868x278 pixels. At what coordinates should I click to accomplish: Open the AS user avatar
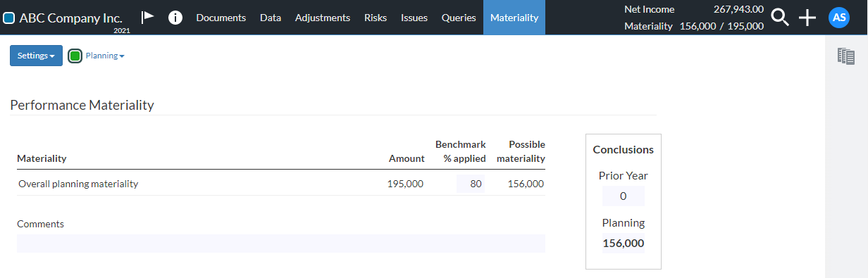click(x=839, y=18)
